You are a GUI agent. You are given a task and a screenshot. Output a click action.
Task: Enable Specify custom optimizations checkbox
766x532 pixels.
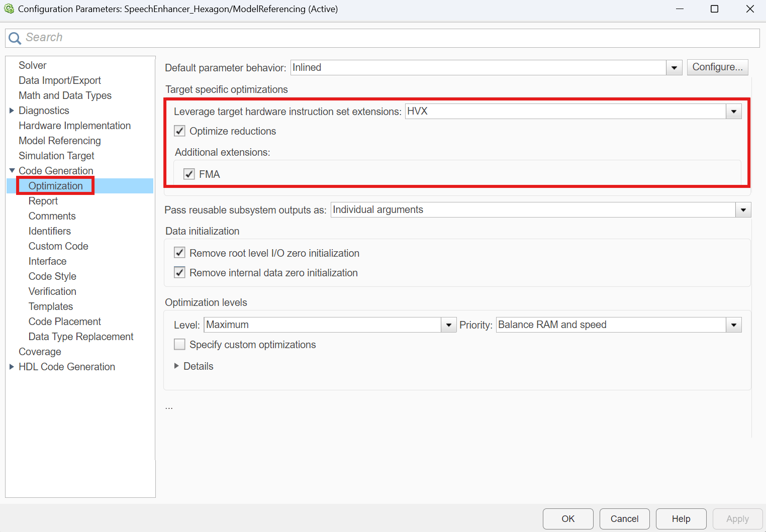179,345
